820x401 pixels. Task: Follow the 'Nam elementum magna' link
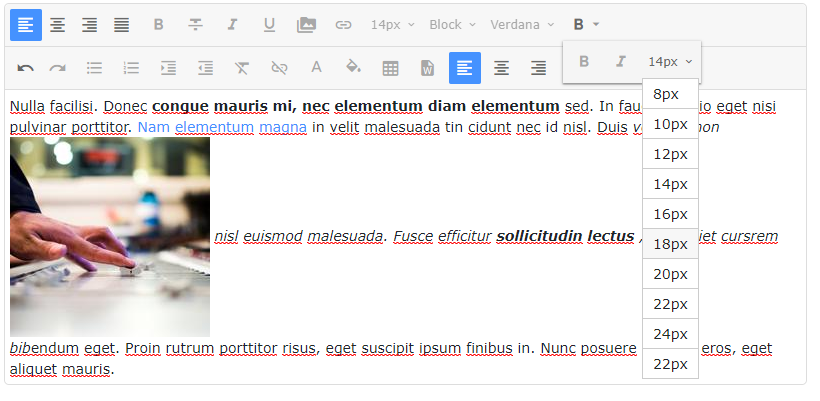click(x=222, y=127)
